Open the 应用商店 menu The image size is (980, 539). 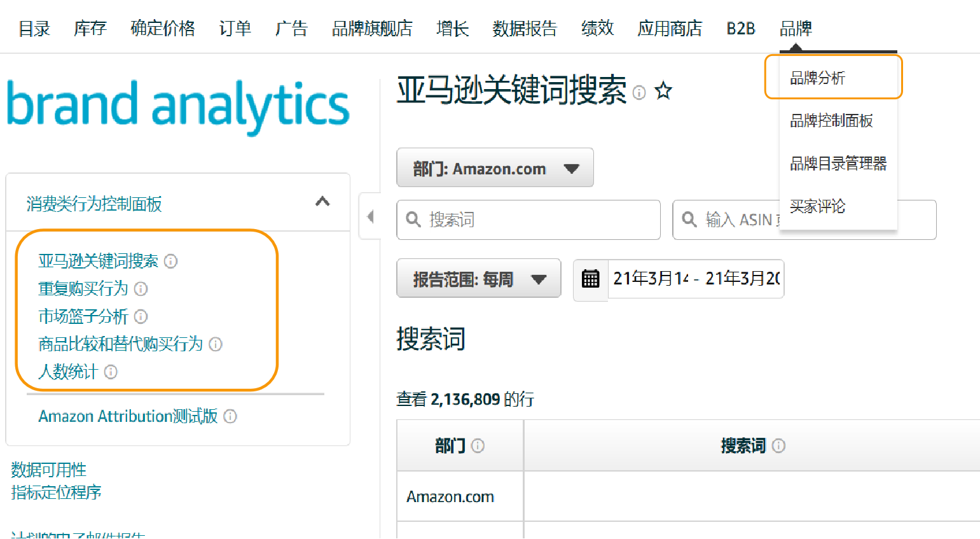pos(670,29)
